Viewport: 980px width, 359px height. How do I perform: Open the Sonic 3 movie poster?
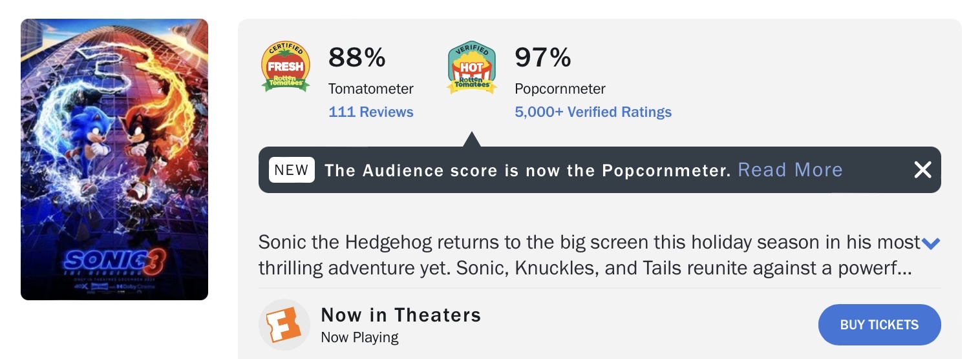[114, 159]
